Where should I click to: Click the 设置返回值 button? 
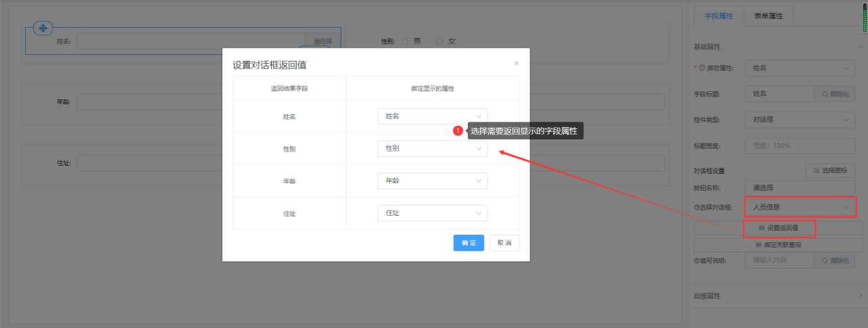(x=778, y=228)
